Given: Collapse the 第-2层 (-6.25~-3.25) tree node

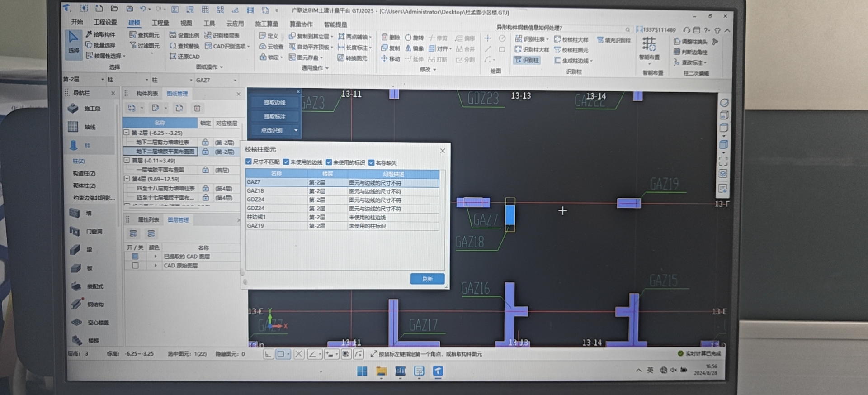Looking at the screenshot, I should tap(127, 133).
